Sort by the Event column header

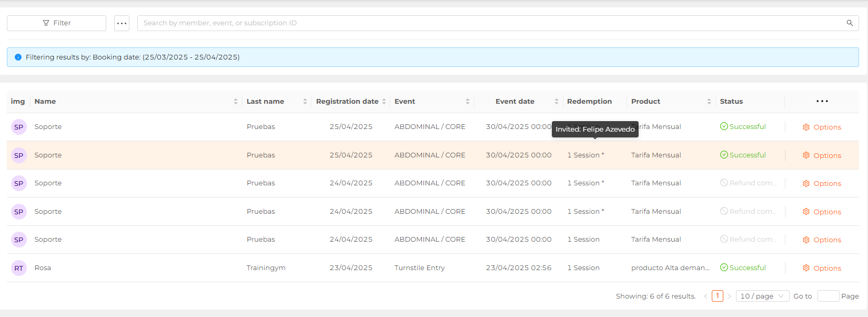click(x=468, y=102)
